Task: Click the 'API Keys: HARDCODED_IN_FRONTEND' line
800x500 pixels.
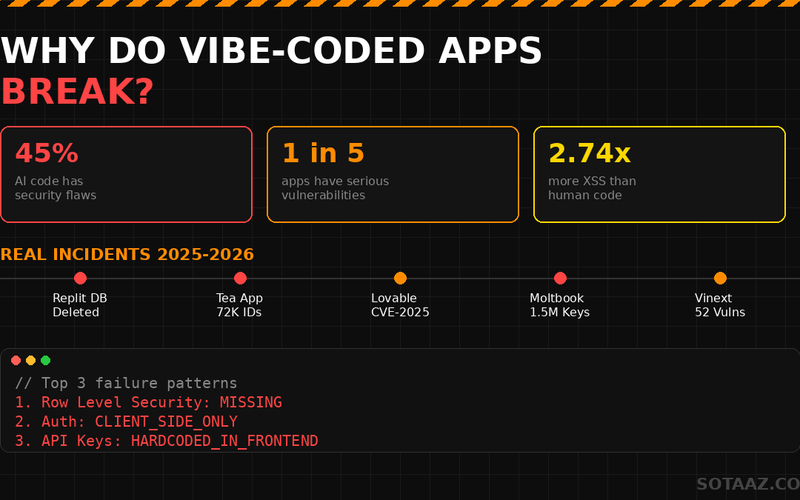Action: tap(166, 441)
